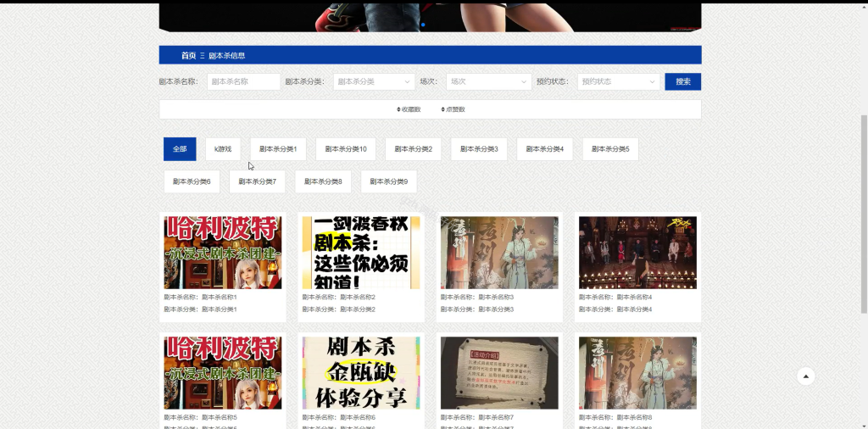Screen dimensions: 868x429
Task: Click the 剧本杀名称 search input field
Action: click(x=243, y=81)
